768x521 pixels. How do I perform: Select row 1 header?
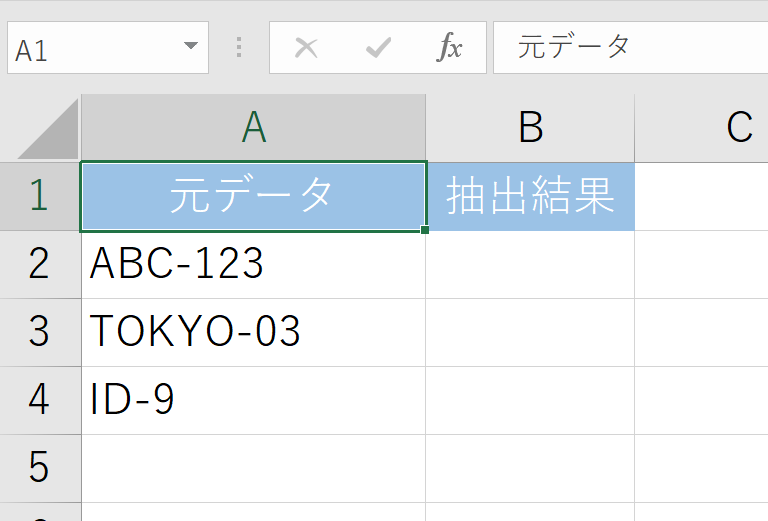pos(39,196)
